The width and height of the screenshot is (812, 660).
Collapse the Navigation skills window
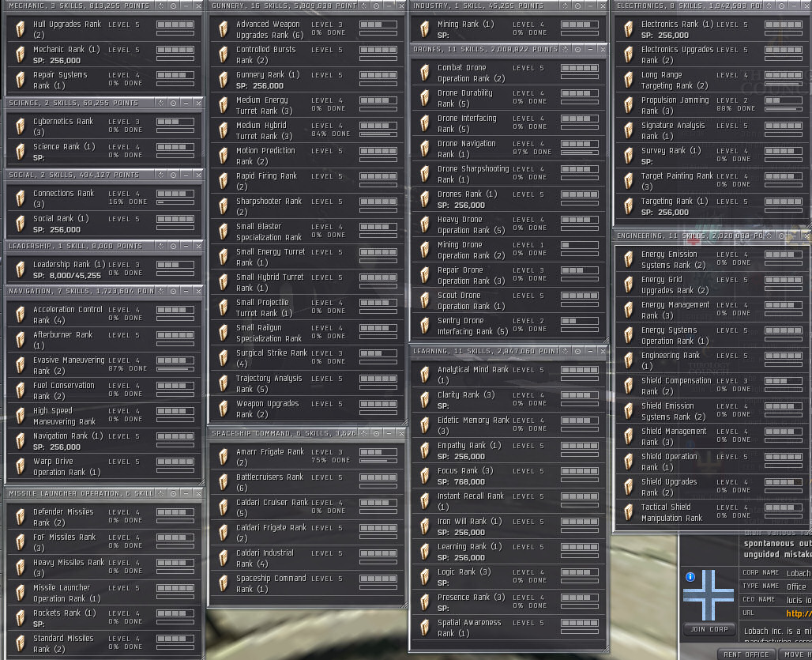186,291
